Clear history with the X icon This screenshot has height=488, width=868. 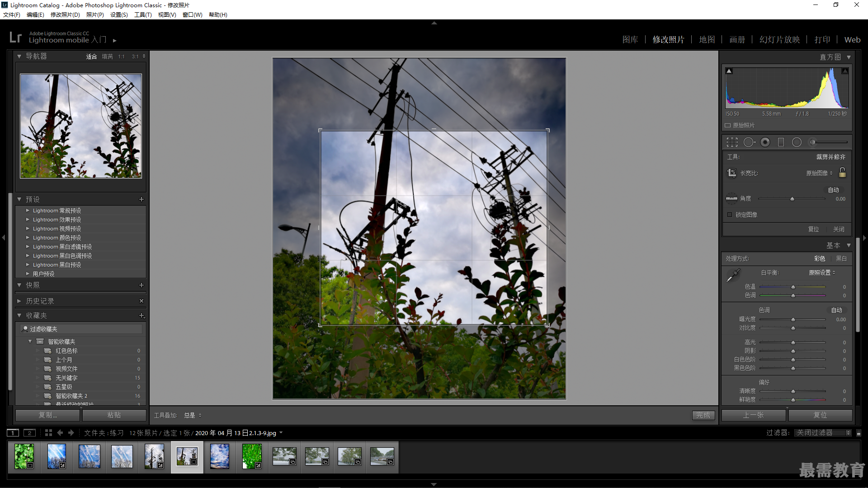click(x=142, y=301)
